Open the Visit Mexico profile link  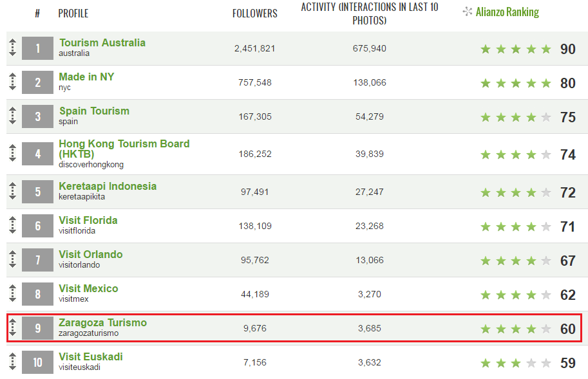click(x=88, y=288)
